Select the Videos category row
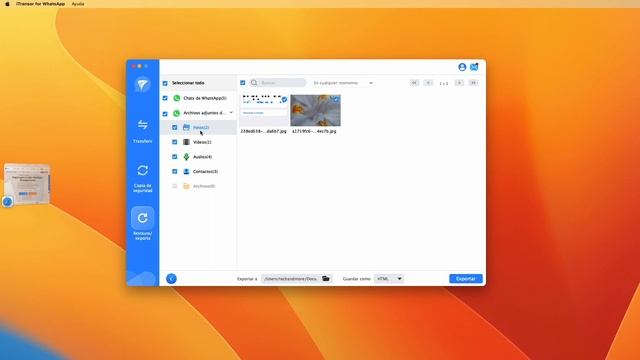This screenshot has width=640, height=360. click(x=198, y=142)
